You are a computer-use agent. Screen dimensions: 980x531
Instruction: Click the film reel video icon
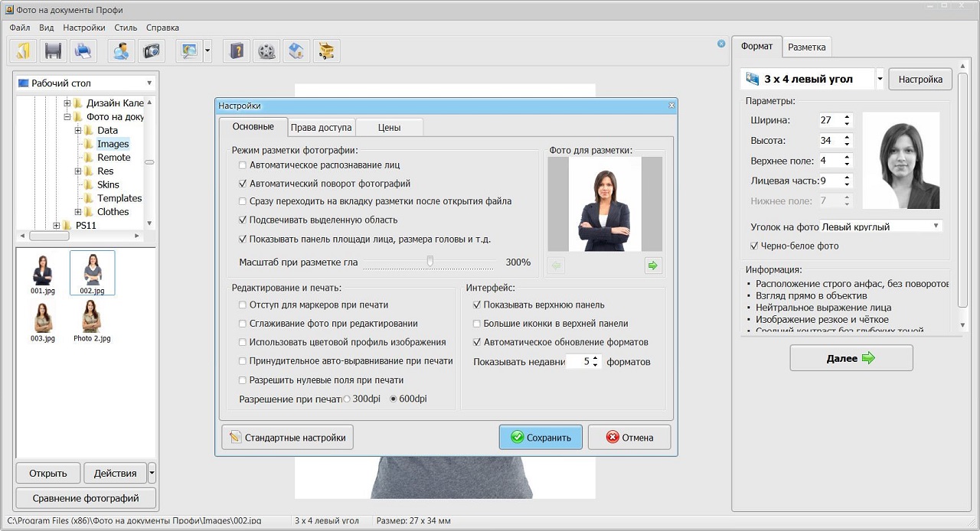pos(266,51)
